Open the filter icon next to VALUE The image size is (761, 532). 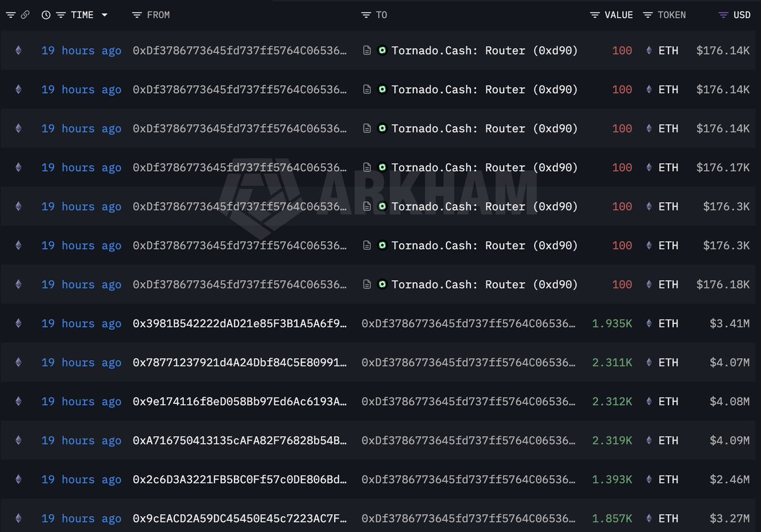[595, 15]
